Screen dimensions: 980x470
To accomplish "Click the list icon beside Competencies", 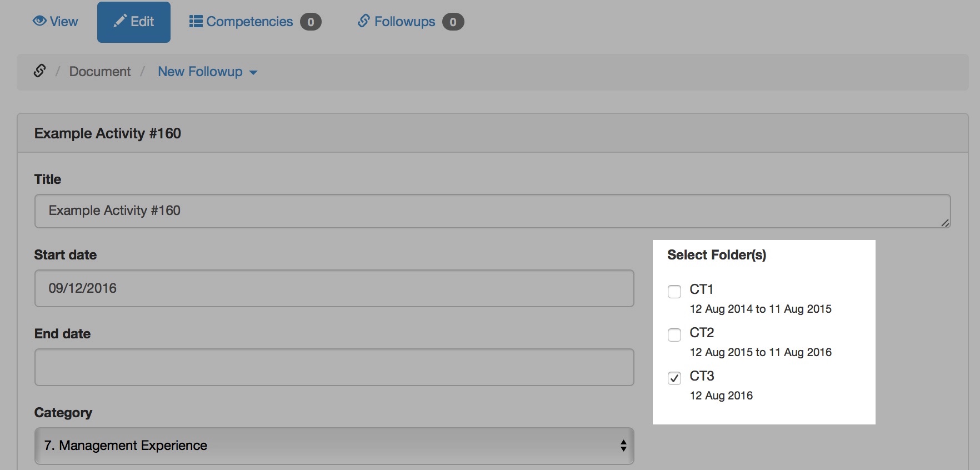I will 196,22.
